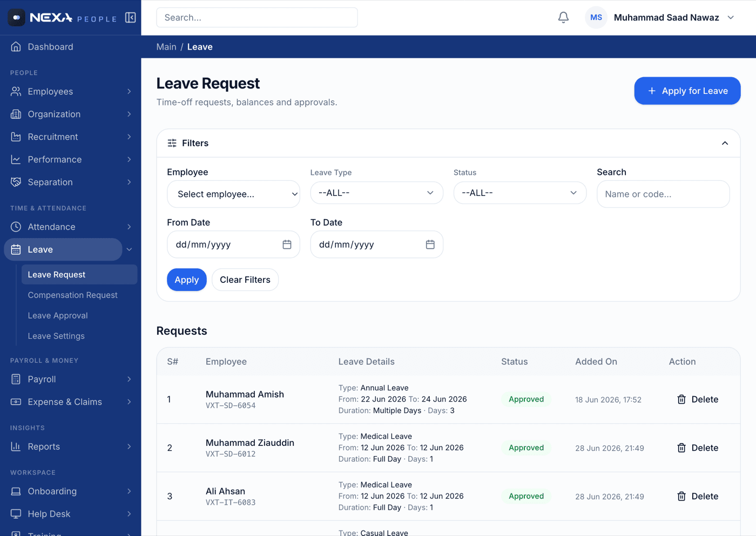Click the Performance chart icon
Image resolution: width=756 pixels, height=536 pixels.
(16, 160)
